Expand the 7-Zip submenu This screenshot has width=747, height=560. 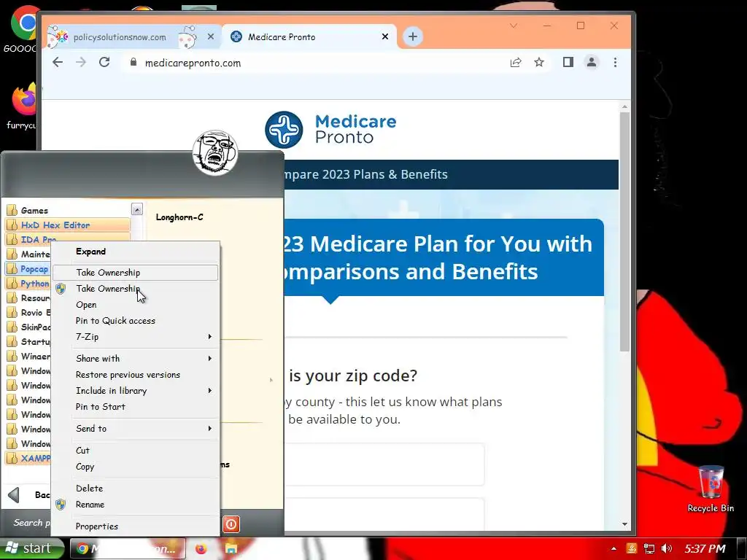point(135,337)
